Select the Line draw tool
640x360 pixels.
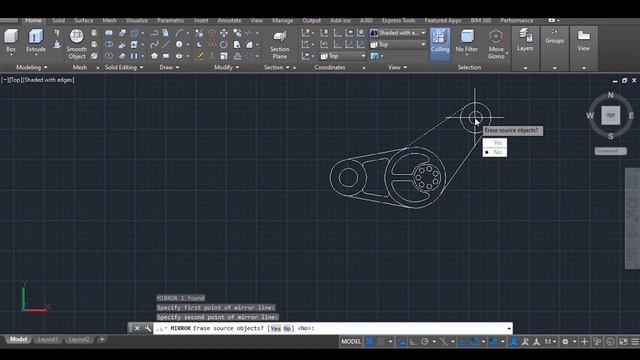pos(166,44)
